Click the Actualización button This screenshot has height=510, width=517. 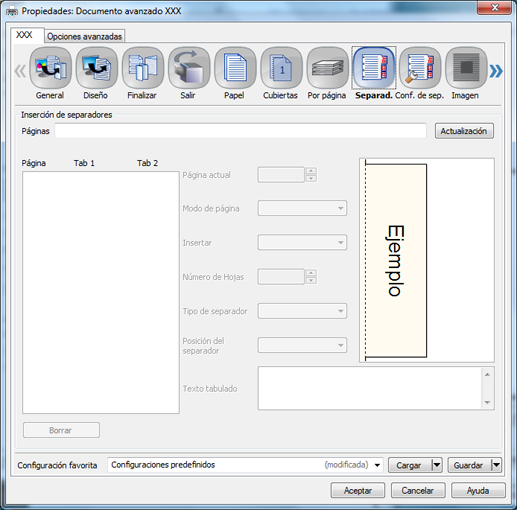[464, 131]
